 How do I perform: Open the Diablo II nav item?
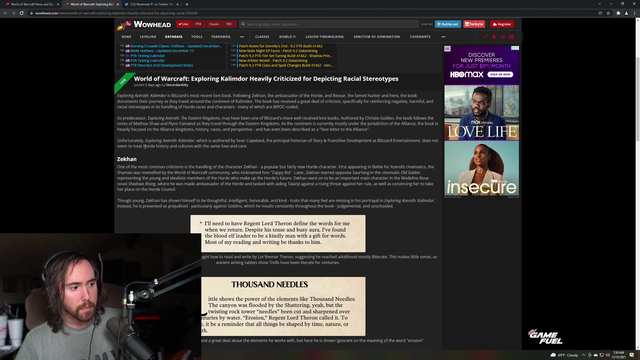tap(287, 37)
